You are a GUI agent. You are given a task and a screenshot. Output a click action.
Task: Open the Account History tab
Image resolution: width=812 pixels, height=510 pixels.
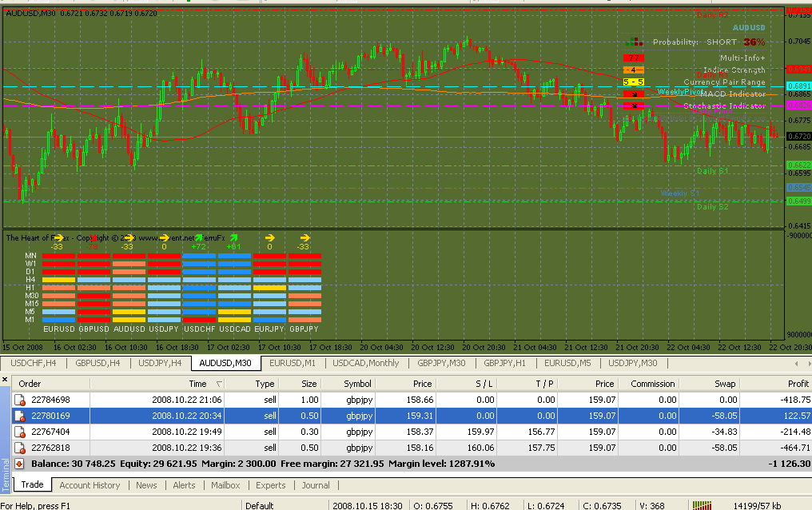pos(90,485)
